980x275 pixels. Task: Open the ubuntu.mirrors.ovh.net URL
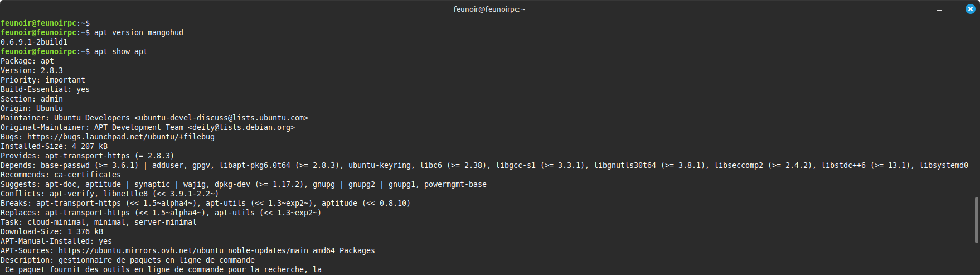pyautogui.click(x=141, y=250)
